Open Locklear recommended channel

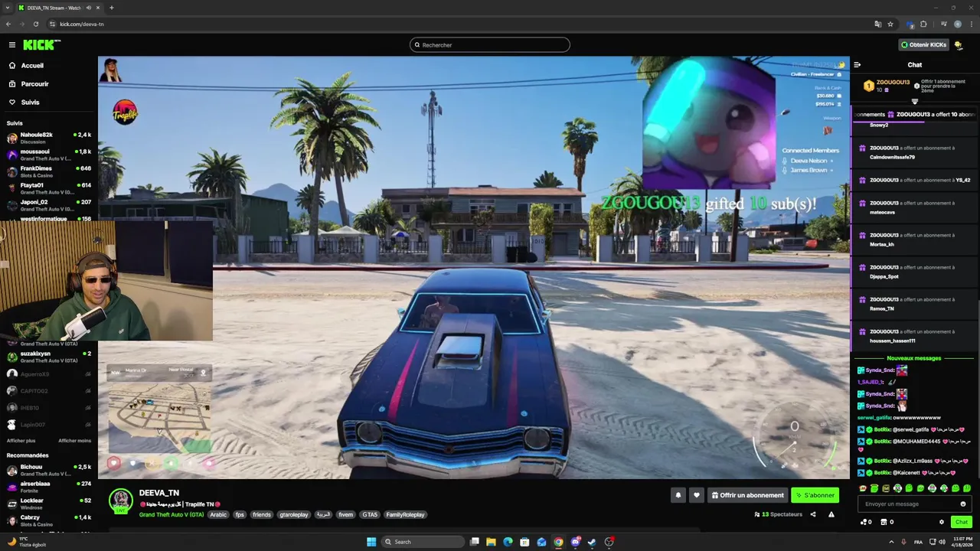coord(48,504)
